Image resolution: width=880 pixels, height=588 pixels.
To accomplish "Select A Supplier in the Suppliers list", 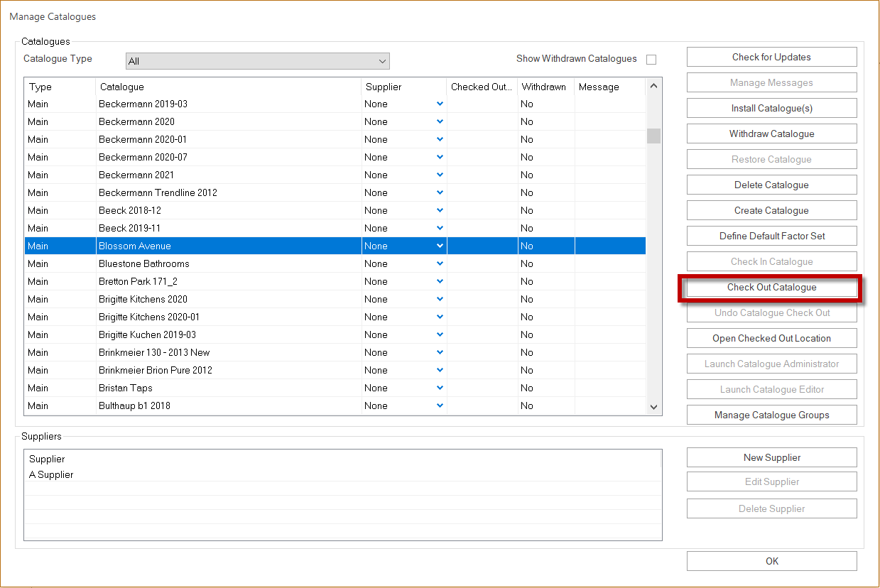I will (x=51, y=474).
